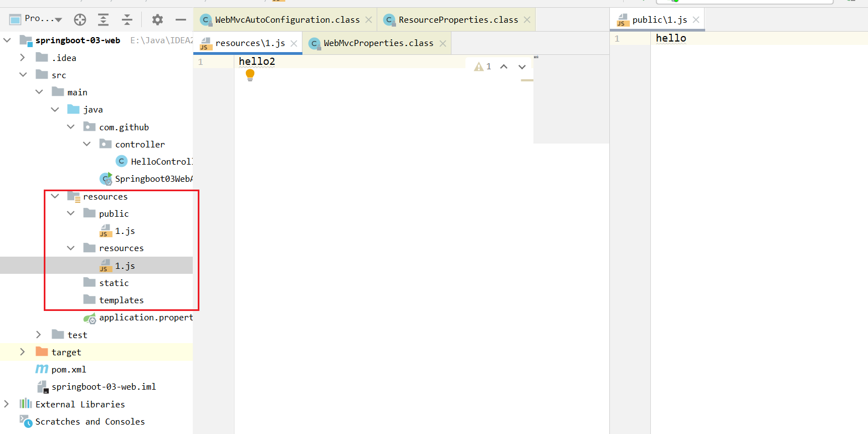Screen dimensions: 868x434
Task: Click the Expand All icon in Project toolbar
Action: point(104,20)
